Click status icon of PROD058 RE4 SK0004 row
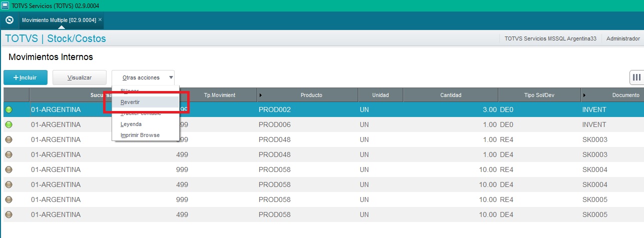The height and width of the screenshot is (238, 644). point(9,169)
